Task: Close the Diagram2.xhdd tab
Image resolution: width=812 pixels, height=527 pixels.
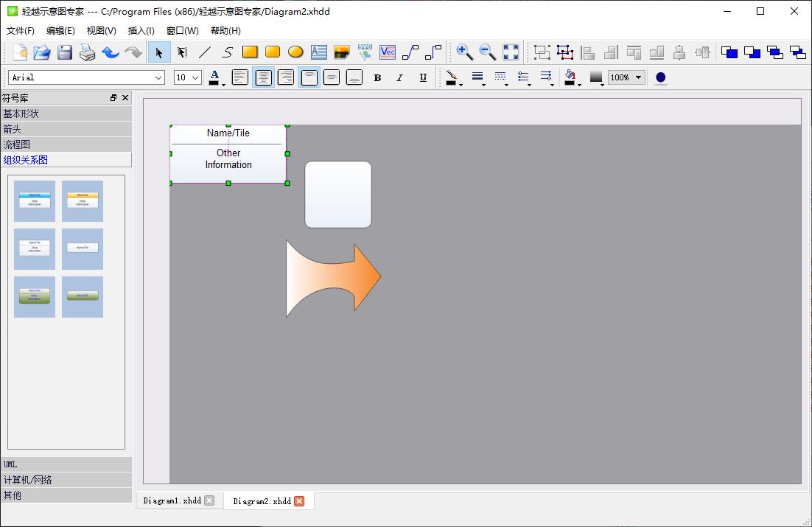Action: point(299,501)
